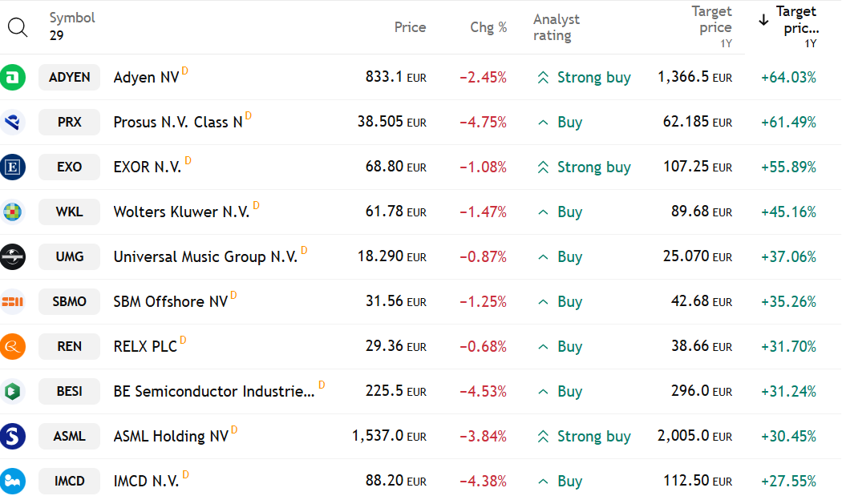Click the SBM Offshore orange logo
The width and height of the screenshot is (842, 504).
point(12,301)
